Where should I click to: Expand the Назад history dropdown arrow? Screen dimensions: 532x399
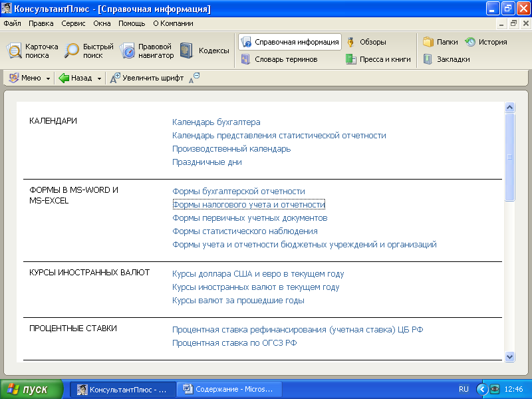point(99,78)
